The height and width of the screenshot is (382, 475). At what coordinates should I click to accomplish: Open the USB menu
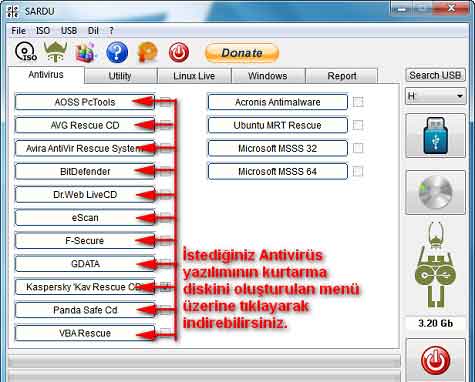tap(69, 31)
